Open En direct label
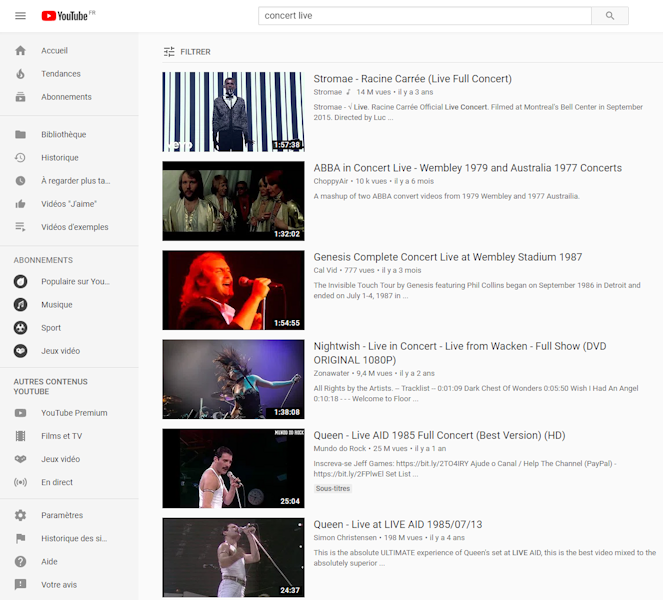Image resolution: width=663 pixels, height=600 pixels. pyautogui.click(x=57, y=482)
